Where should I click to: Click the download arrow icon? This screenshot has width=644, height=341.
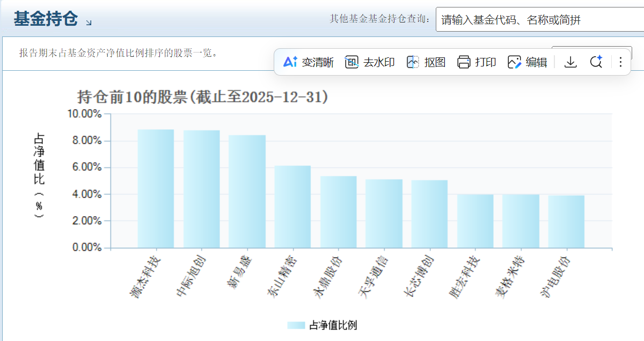point(571,62)
